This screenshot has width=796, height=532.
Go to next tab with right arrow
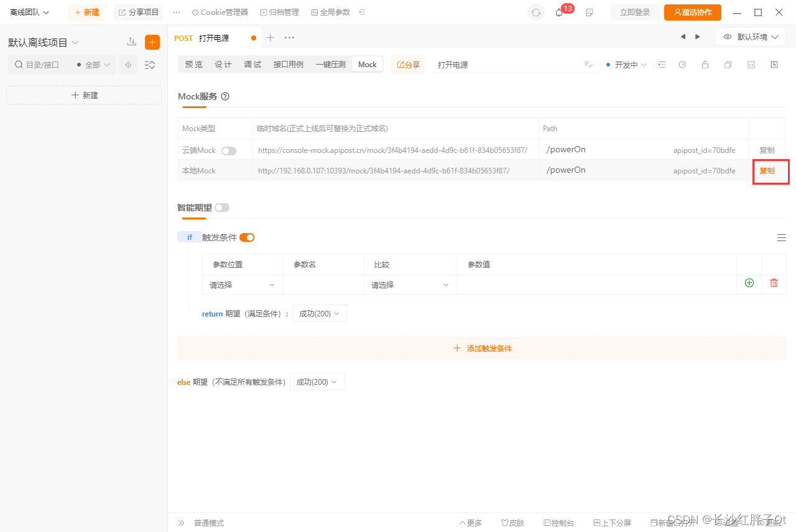(698, 37)
